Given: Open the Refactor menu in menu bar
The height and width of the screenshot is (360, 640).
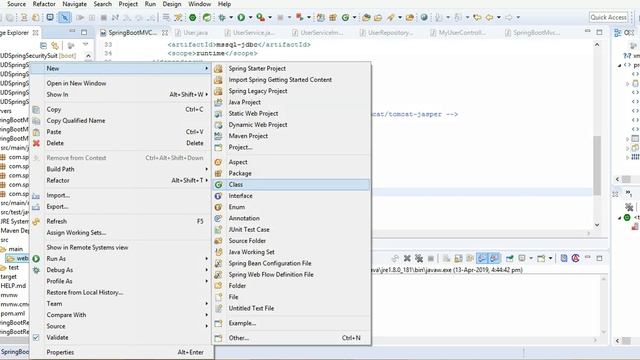Looking at the screenshot, I should pos(44,4).
